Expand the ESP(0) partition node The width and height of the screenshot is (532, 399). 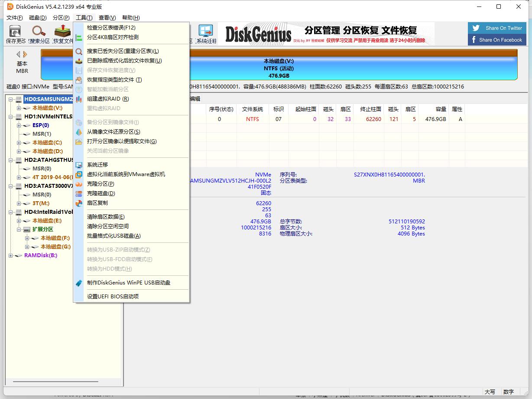pyautogui.click(x=19, y=125)
